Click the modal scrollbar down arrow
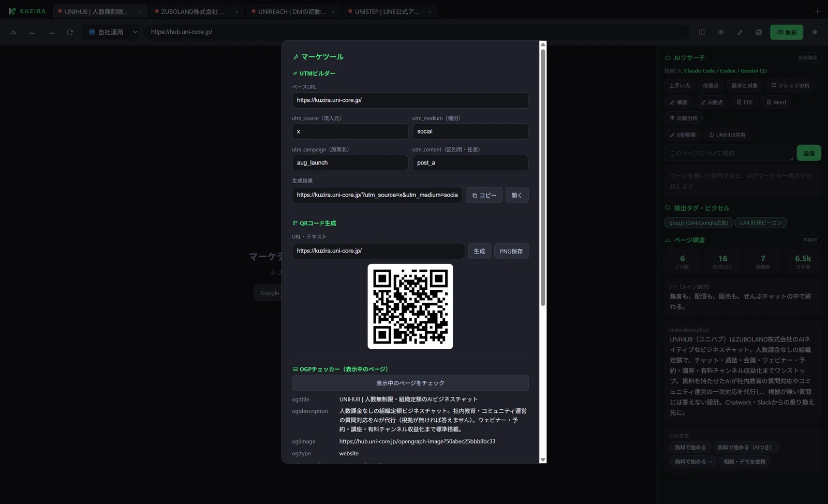The image size is (828, 504). (x=543, y=459)
